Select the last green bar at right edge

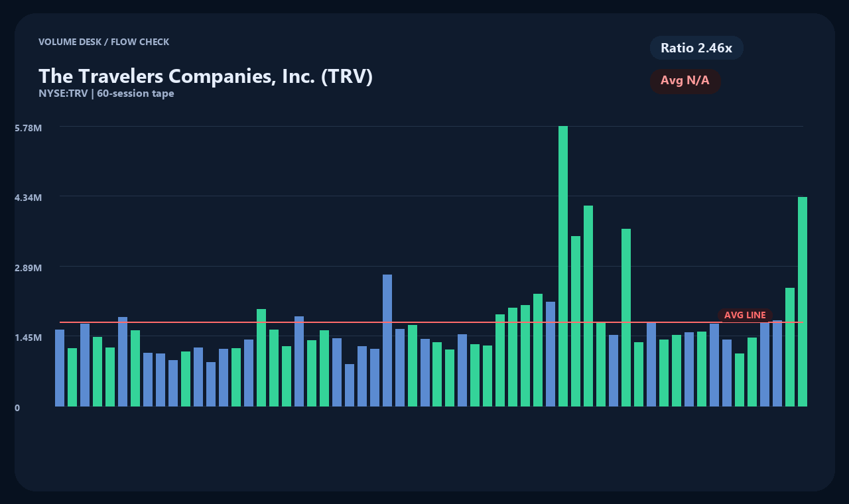(803, 302)
